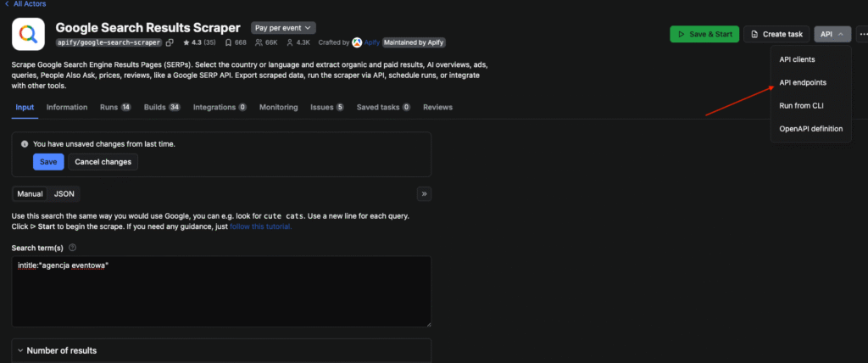The height and width of the screenshot is (363, 868).
Task: Open the three-dot more options menu
Action: pyautogui.click(x=862, y=34)
